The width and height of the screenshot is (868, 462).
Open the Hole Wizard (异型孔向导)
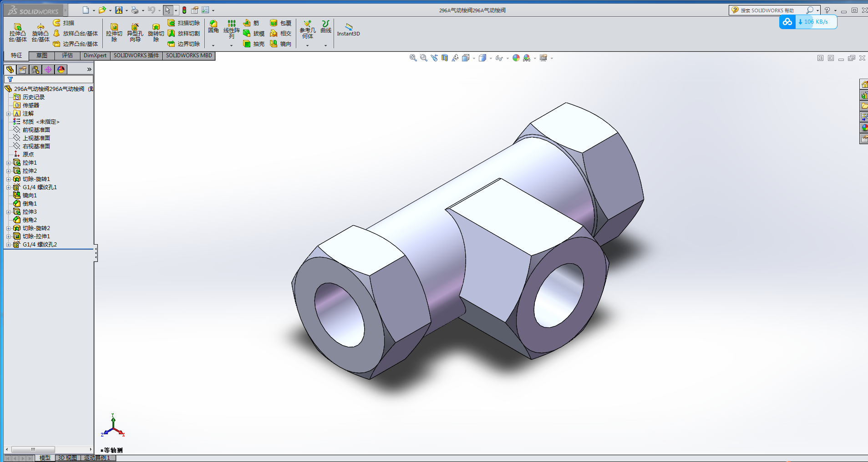click(135, 33)
